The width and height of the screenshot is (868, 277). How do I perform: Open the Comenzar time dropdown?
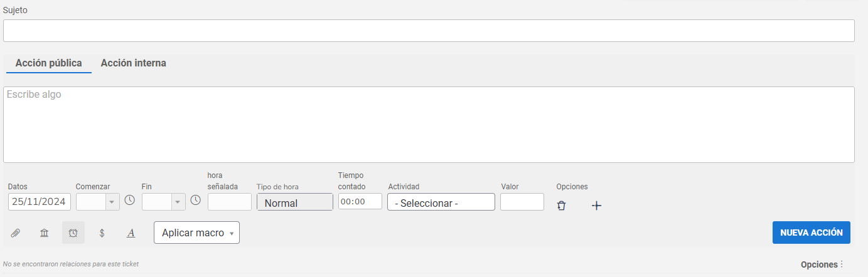(x=98, y=201)
